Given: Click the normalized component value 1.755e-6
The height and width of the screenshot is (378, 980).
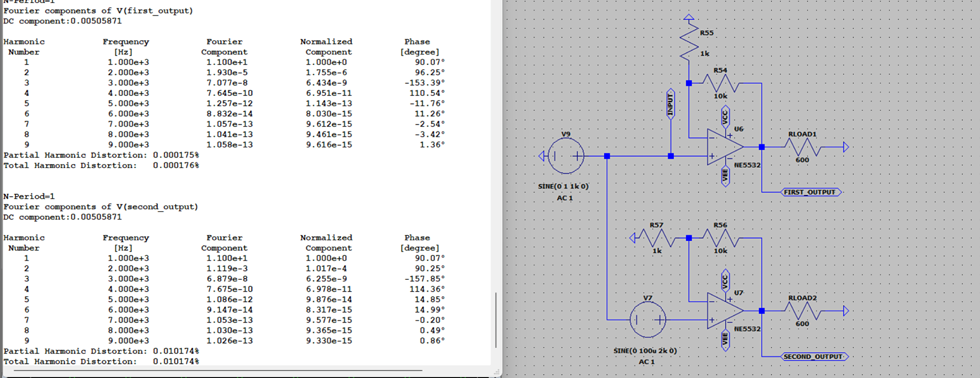Looking at the screenshot, I should [326, 72].
